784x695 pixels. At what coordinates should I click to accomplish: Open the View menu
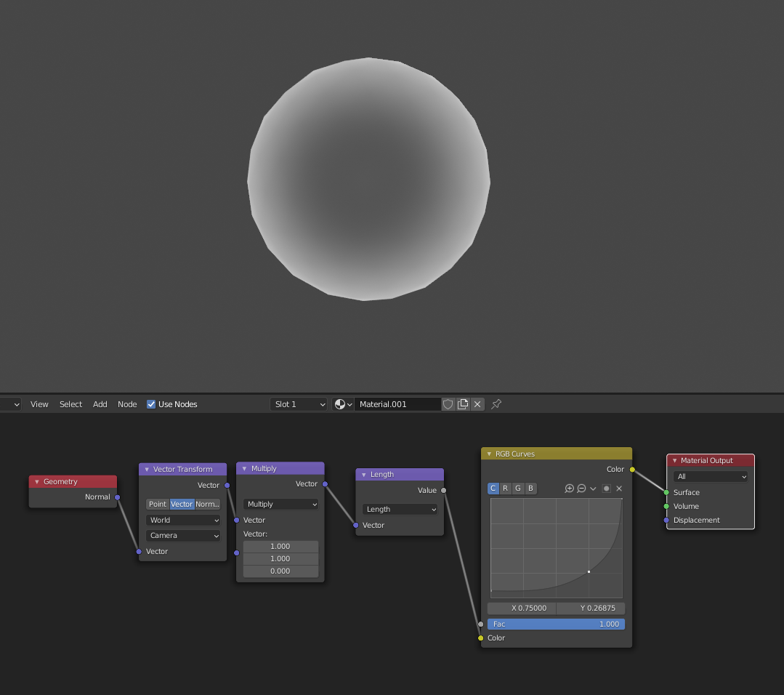click(x=39, y=404)
